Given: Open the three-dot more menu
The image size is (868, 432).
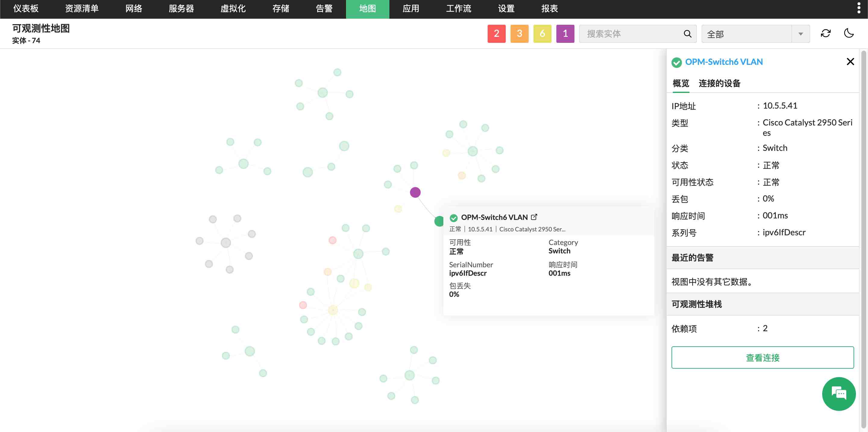Looking at the screenshot, I should click(859, 8).
